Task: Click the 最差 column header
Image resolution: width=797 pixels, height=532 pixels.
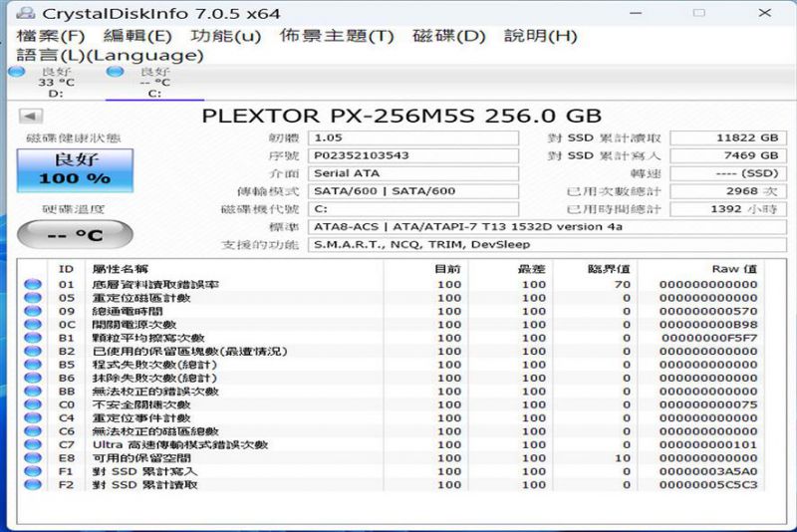Action: (x=510, y=269)
